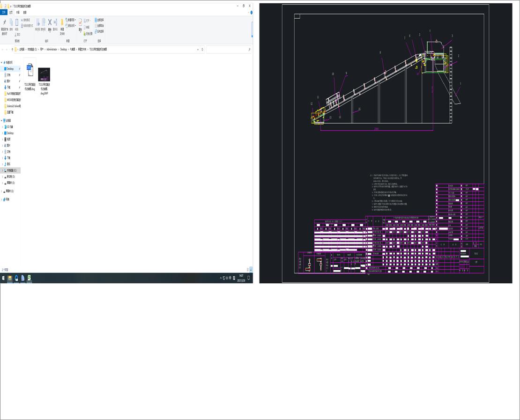Image resolution: width=520 pixels, height=420 pixels.
Task: Click the Cut (剪切) scissors item
Action: [x=18, y=34]
